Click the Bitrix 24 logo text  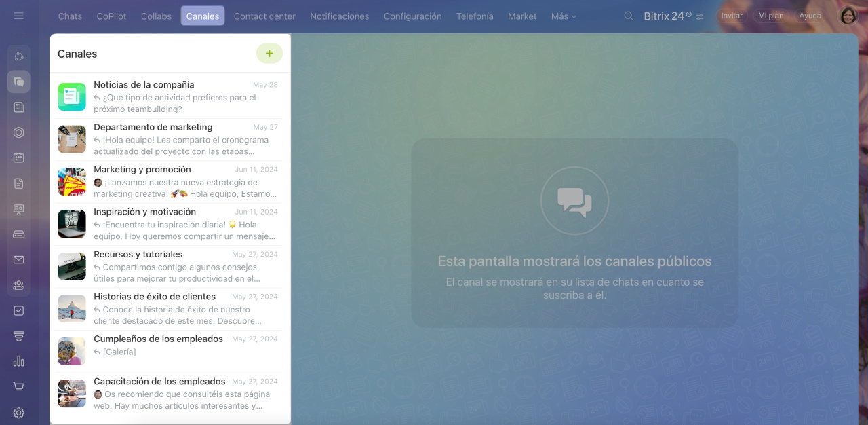point(663,16)
